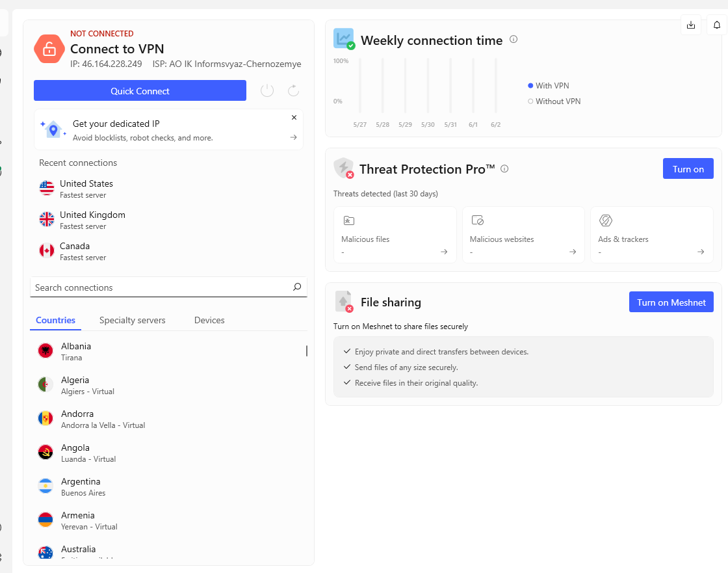Select Albania country name

76,346
